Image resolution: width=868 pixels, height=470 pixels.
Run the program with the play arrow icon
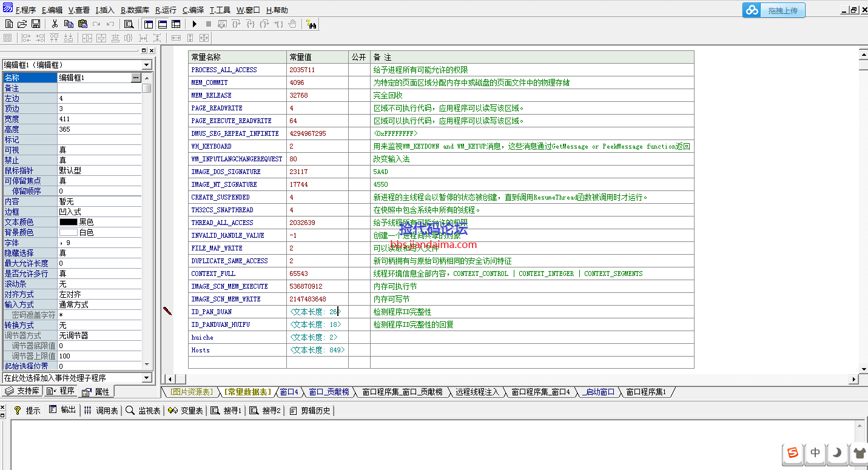[195, 24]
